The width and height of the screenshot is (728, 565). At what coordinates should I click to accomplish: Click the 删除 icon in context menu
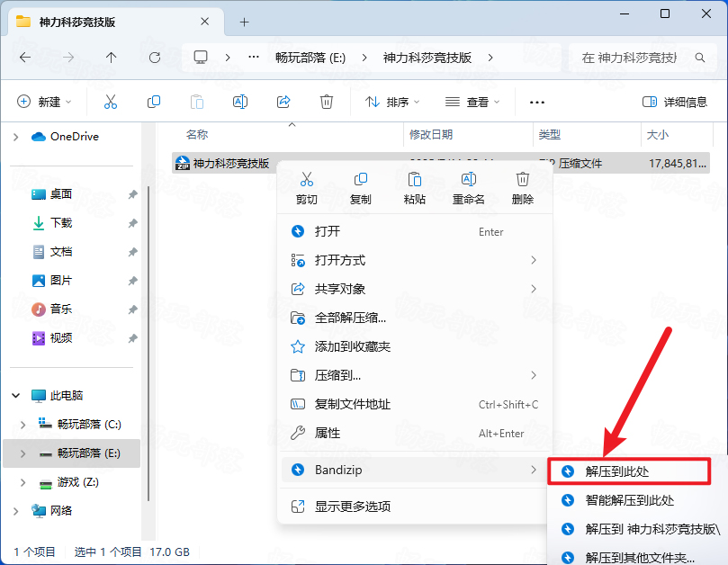pyautogui.click(x=522, y=179)
